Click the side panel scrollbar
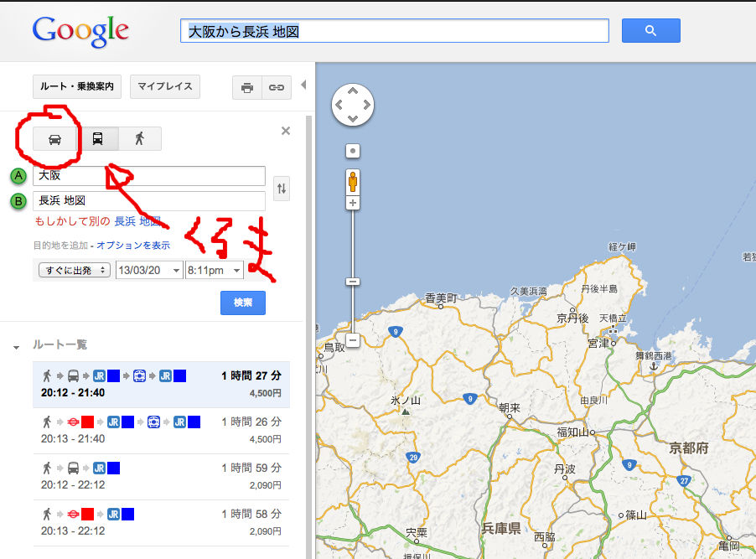756x559 pixels. pyautogui.click(x=309, y=336)
